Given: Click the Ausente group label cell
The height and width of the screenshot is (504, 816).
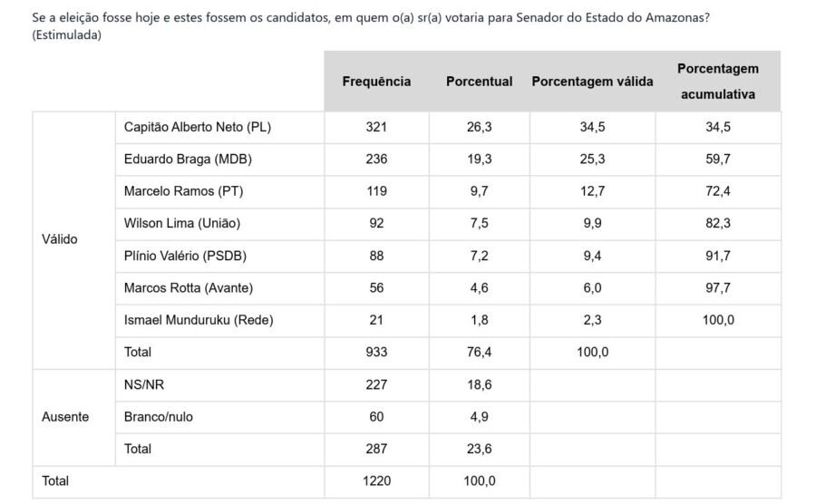Looking at the screenshot, I should pos(65,417).
